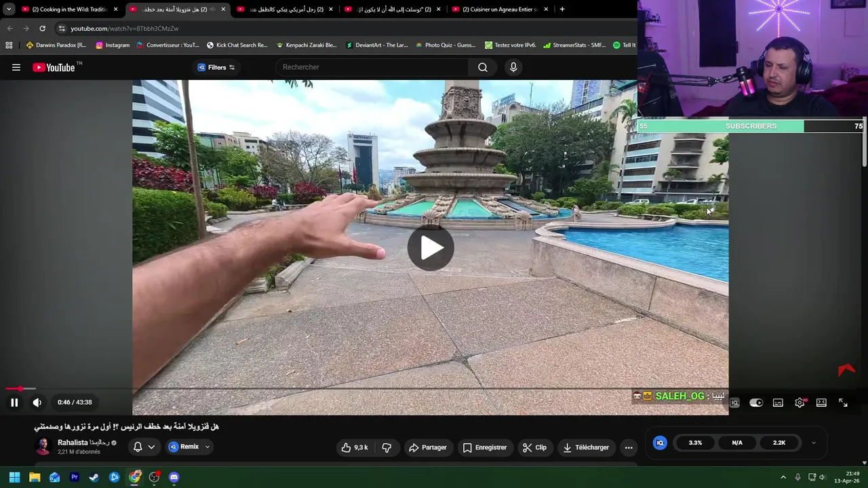Viewport: 868px width, 488px height.
Task: Close the Cooking in the Wild tab
Action: coord(115,9)
